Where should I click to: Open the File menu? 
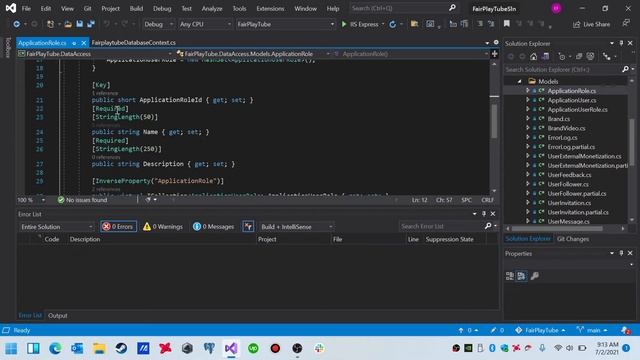click(26, 9)
